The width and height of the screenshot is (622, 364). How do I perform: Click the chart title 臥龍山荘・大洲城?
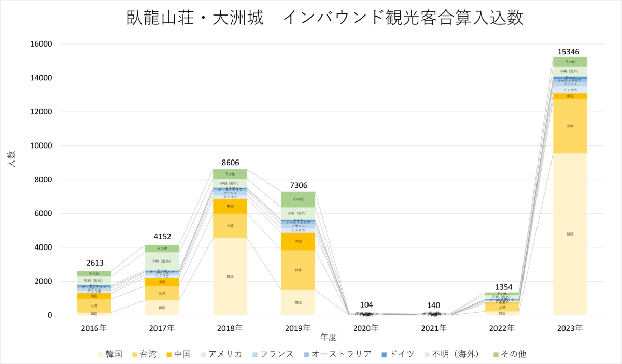[x=196, y=18]
